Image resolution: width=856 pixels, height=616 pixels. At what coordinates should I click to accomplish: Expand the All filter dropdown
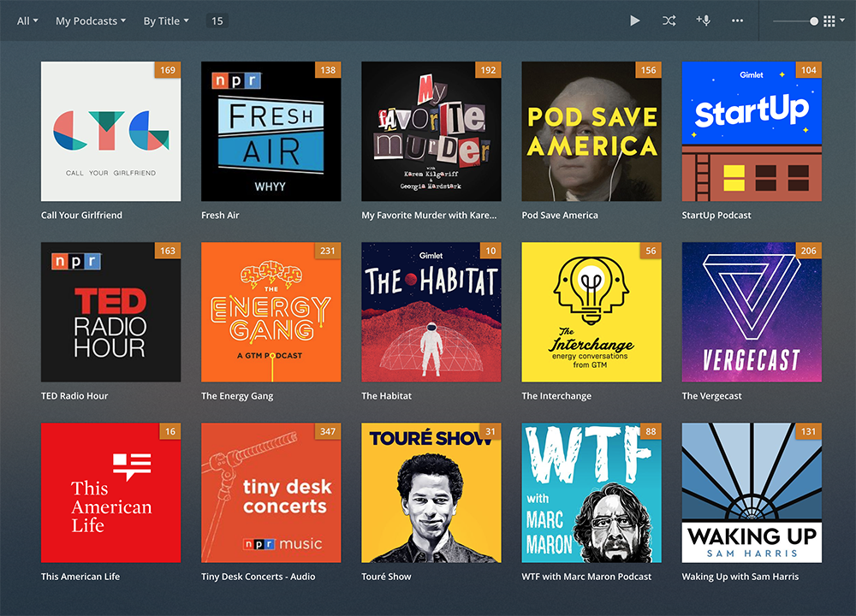pyautogui.click(x=27, y=21)
